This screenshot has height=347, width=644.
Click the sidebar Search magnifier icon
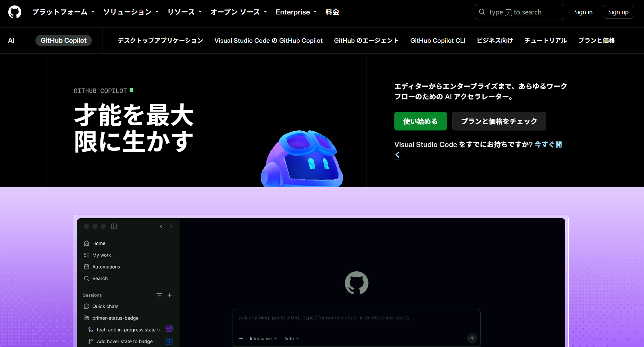click(x=87, y=278)
